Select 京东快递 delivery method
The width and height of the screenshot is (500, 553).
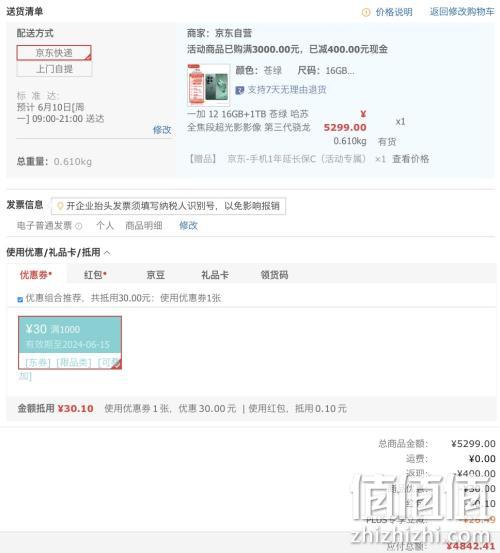(54, 53)
